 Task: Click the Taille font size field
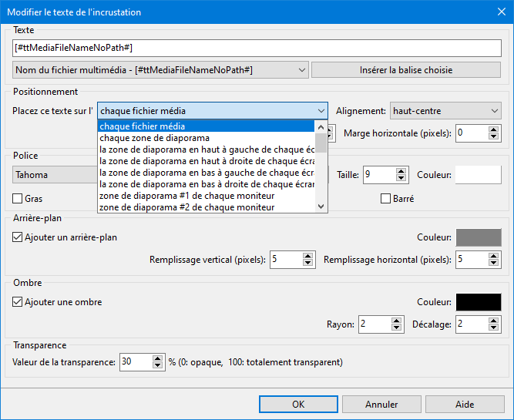click(380, 175)
